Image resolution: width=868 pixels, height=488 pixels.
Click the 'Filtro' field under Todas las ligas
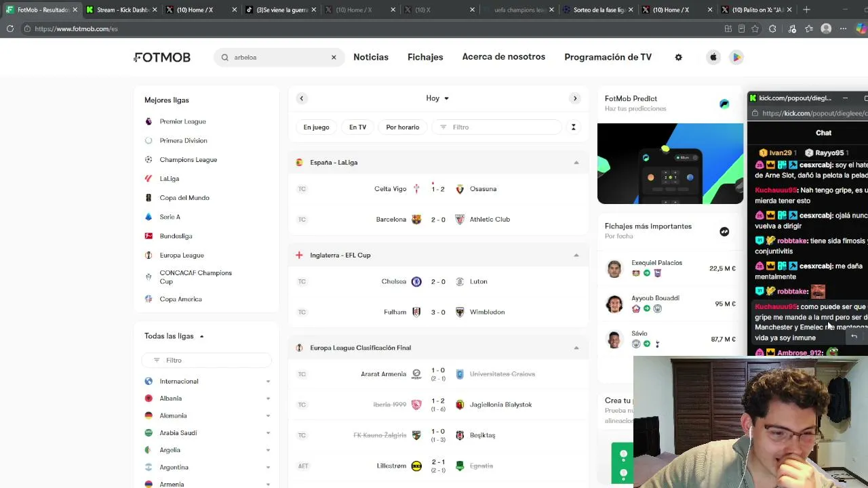207,361
